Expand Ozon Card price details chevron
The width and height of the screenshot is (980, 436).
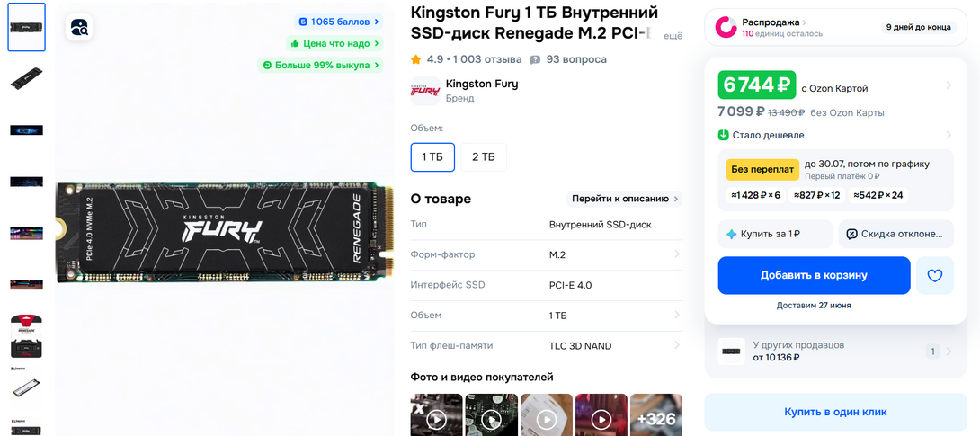(949, 85)
